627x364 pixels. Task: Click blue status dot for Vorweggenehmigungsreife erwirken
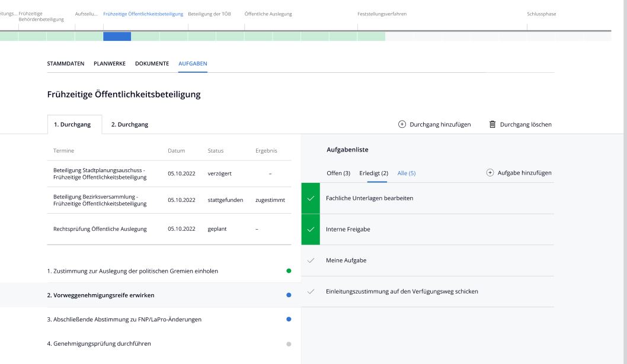289,295
